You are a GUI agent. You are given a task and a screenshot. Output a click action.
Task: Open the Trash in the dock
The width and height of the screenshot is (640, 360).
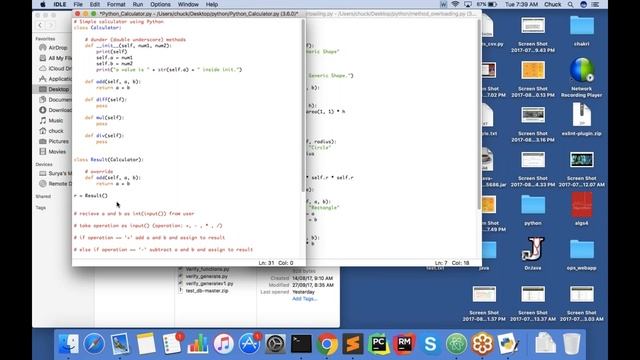[571, 344]
